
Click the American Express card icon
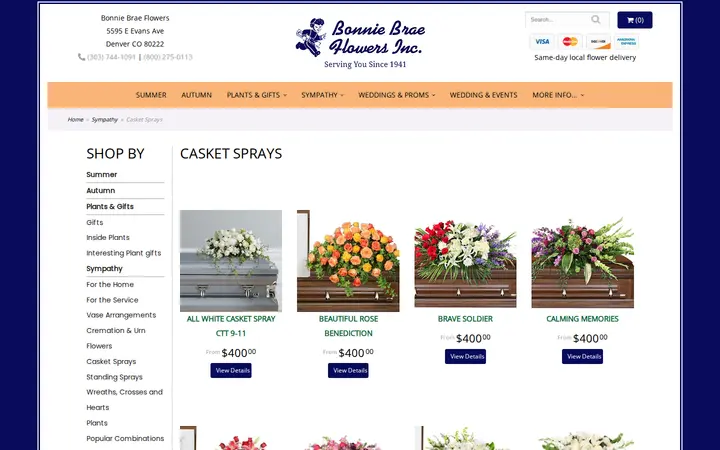pyautogui.click(x=626, y=42)
